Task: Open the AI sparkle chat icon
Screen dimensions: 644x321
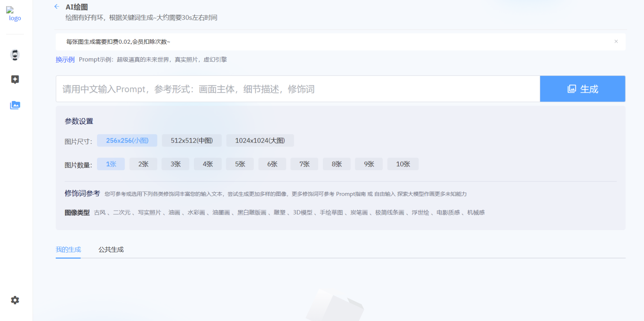Action: tap(15, 80)
